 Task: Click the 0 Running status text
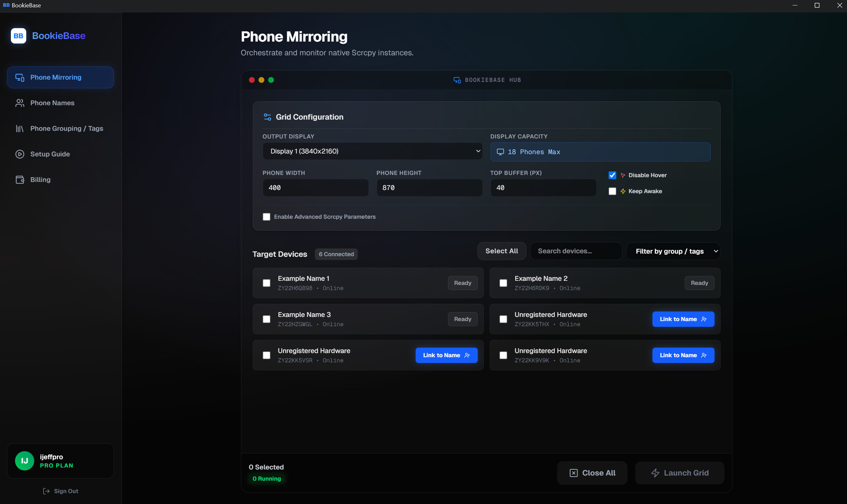click(267, 479)
